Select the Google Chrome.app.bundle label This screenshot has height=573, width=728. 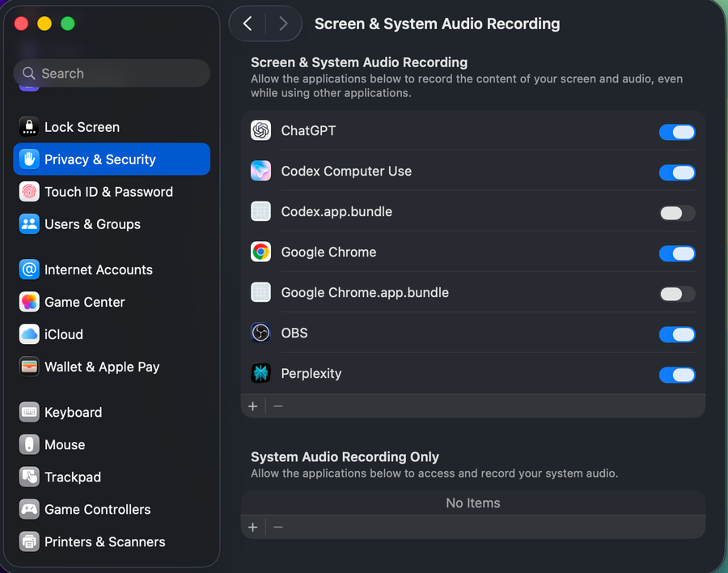365,292
